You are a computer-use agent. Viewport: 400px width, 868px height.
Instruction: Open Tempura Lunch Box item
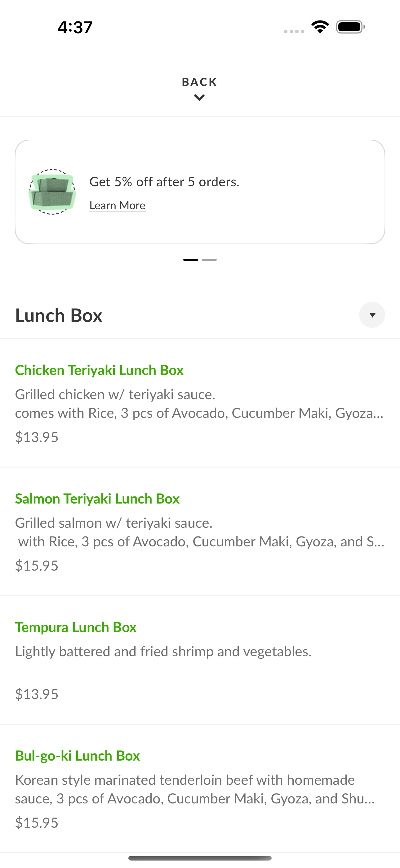coord(200,660)
